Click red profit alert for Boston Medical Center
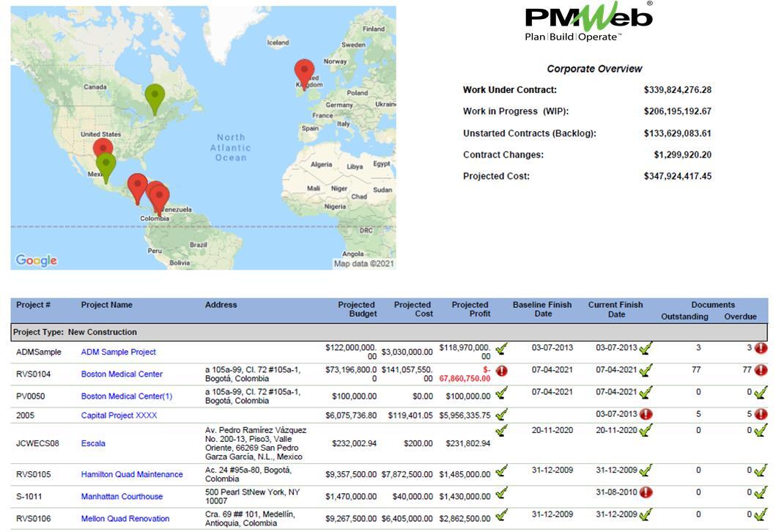 (501, 371)
